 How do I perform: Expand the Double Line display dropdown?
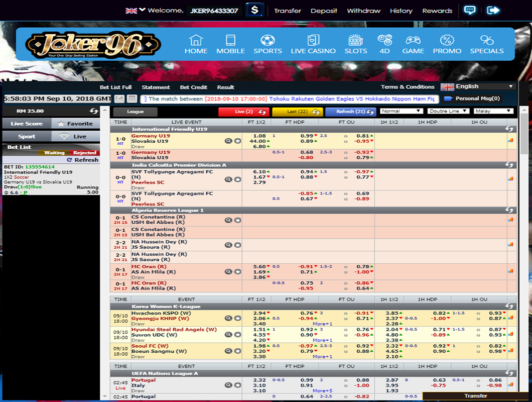click(448, 111)
